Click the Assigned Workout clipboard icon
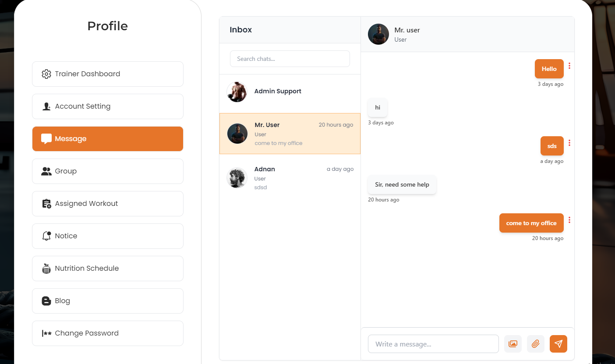Screen dimensions: 615x364 coord(46,204)
